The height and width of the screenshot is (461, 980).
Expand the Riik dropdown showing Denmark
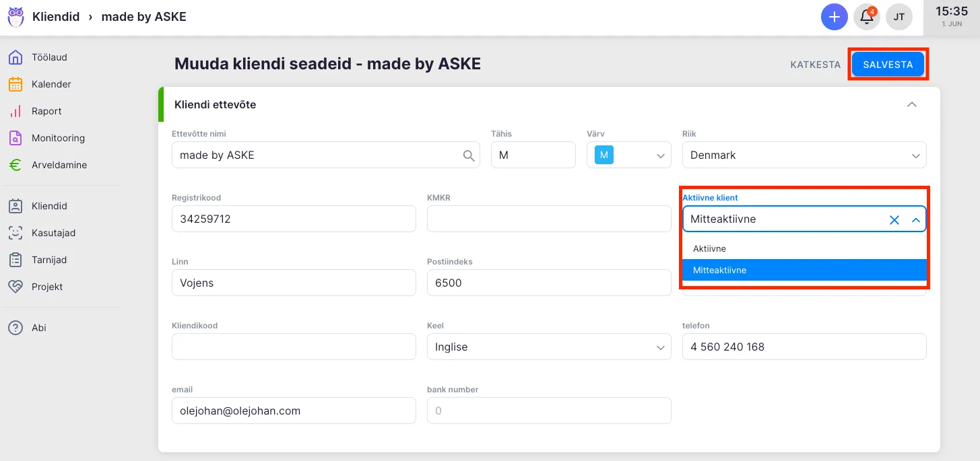(804, 155)
